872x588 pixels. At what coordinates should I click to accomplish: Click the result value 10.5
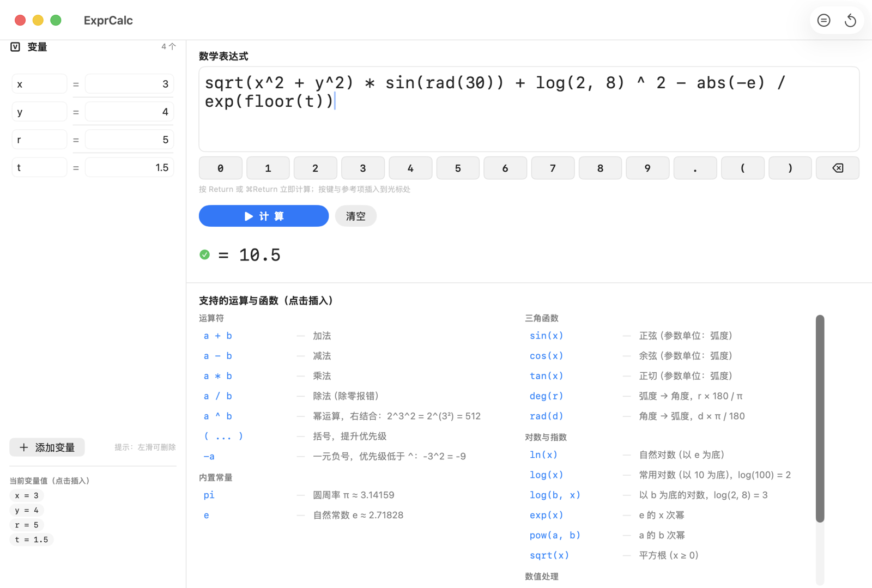point(260,255)
